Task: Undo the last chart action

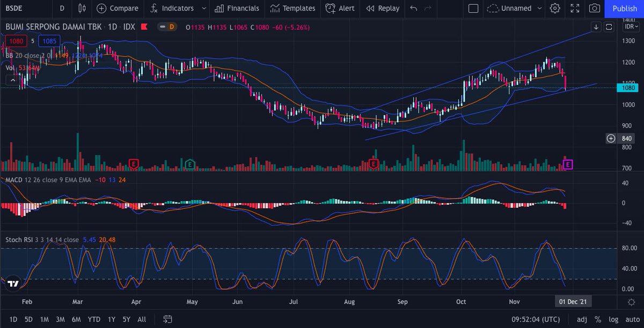Action: click(413, 8)
